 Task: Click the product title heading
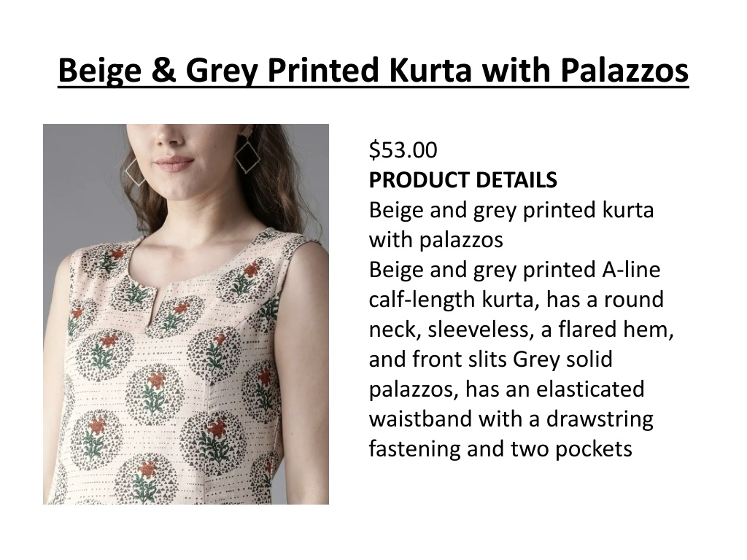[373, 71]
